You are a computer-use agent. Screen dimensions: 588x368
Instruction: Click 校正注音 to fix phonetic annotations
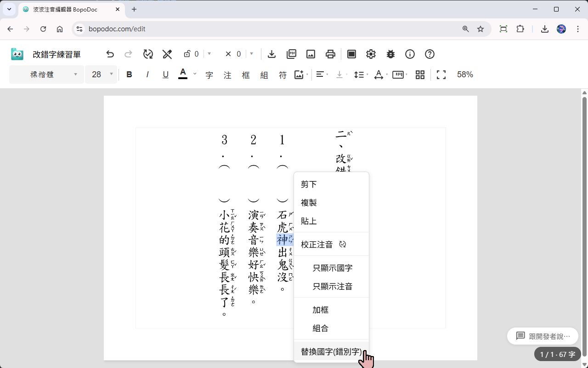click(x=317, y=244)
